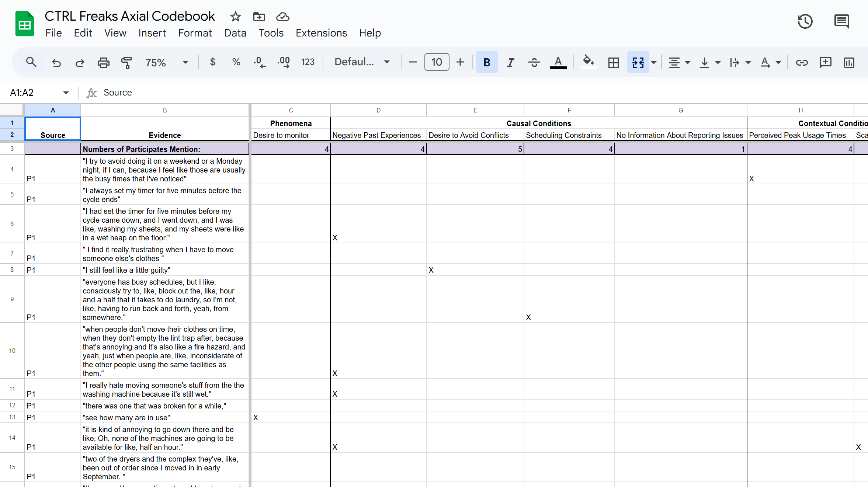Open the borders menu
Image resolution: width=868 pixels, height=487 pixels.
tap(613, 62)
